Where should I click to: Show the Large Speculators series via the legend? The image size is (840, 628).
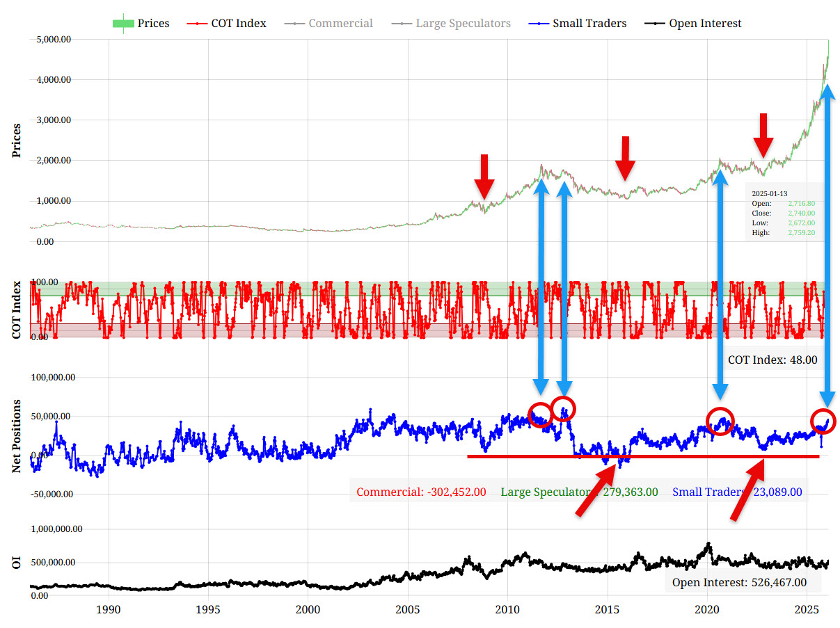(463, 24)
